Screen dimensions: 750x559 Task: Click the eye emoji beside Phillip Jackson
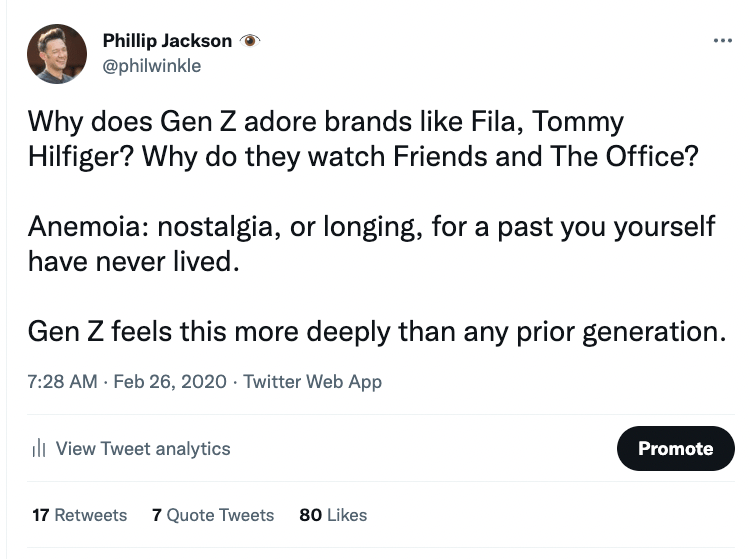(249, 41)
